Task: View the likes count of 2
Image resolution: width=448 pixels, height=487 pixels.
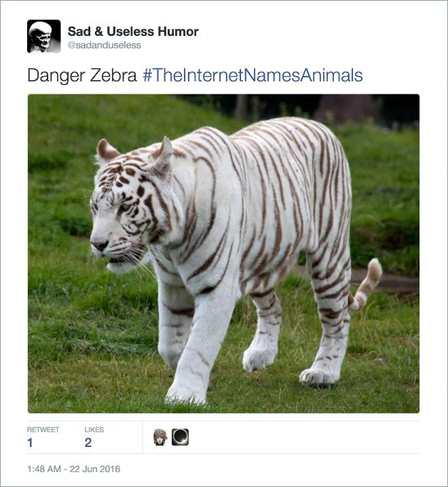Action: tap(88, 443)
